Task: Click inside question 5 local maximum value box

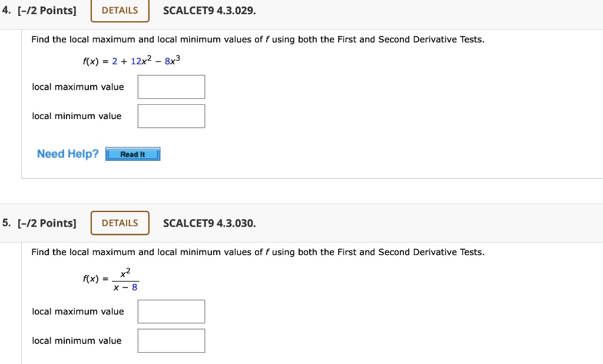Action: tap(171, 311)
